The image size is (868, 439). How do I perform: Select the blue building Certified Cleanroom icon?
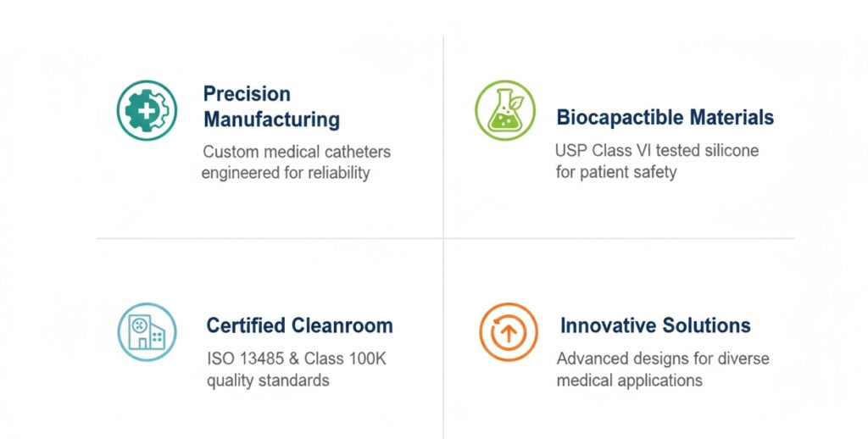click(147, 331)
